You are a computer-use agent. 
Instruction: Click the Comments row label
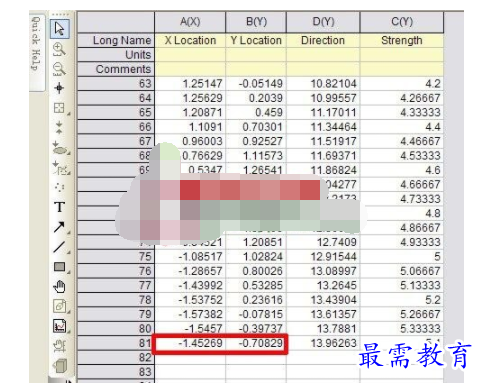click(116, 69)
